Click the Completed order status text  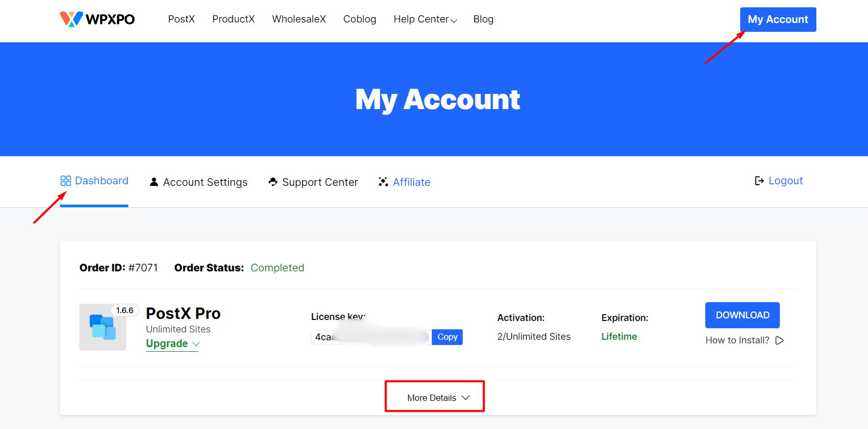(x=278, y=268)
